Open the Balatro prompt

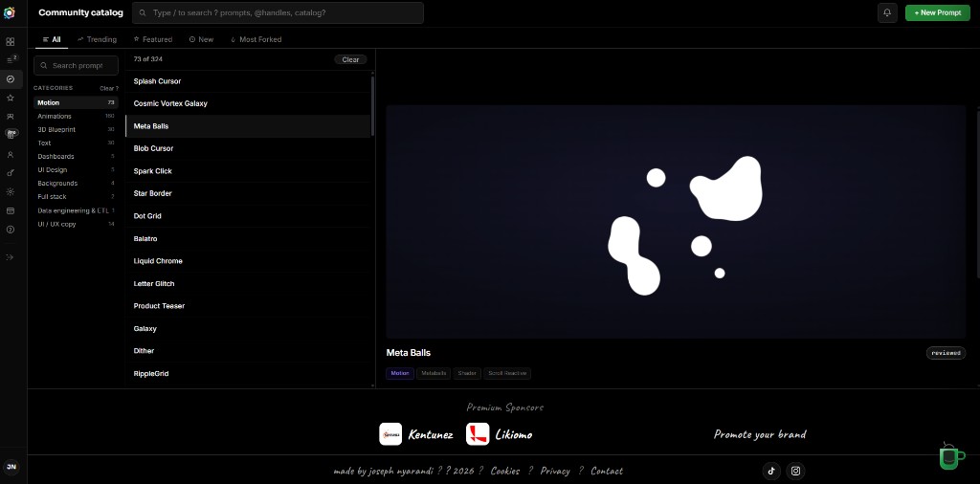[248, 238]
